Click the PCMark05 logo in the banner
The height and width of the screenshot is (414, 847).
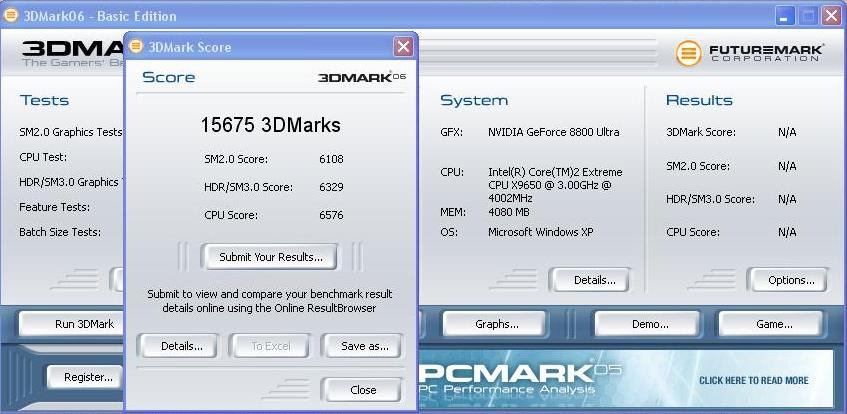pos(520,376)
